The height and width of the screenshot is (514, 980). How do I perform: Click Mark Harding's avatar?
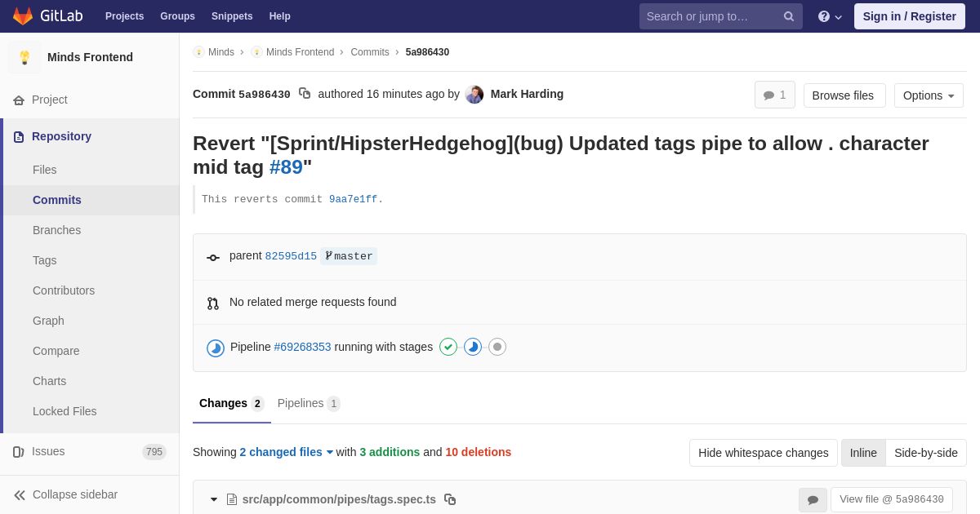(474, 95)
